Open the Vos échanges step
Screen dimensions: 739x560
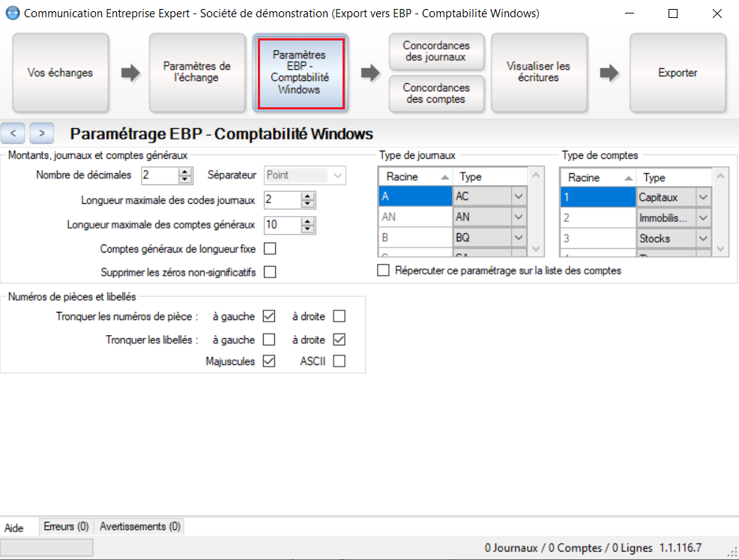point(60,73)
